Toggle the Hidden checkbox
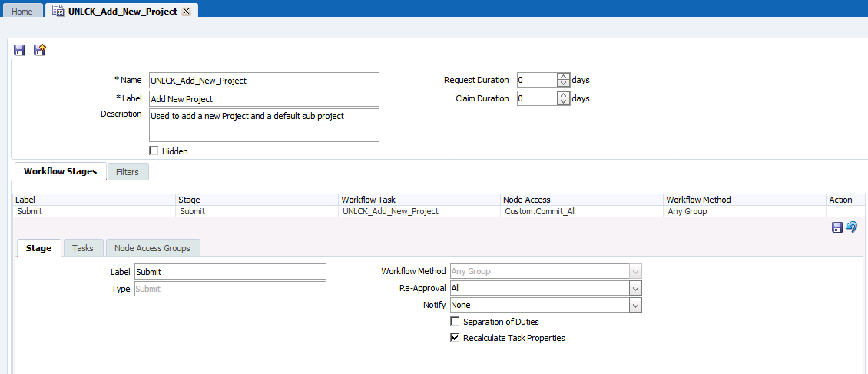 tap(154, 151)
